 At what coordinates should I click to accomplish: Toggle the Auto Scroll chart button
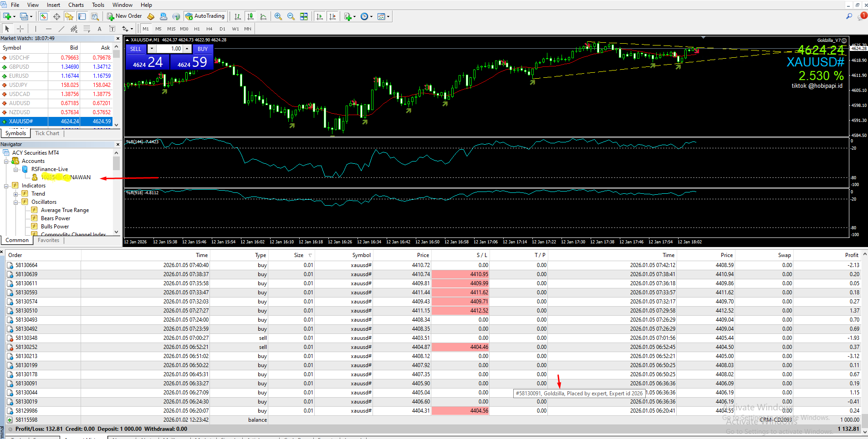[x=320, y=16]
